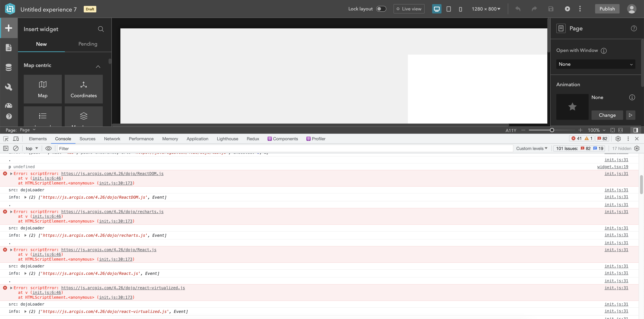The image size is (644, 319).
Task: Switch to the Pending tab
Action: click(x=88, y=44)
